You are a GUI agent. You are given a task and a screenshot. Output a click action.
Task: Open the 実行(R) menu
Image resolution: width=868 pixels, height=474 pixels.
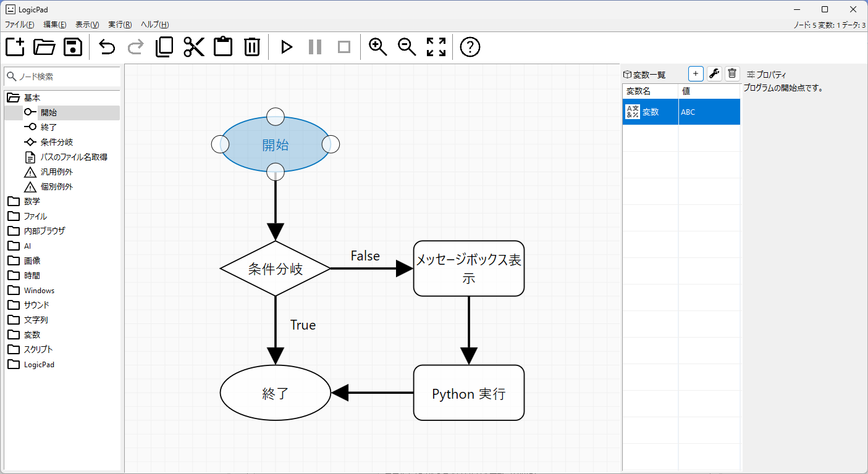pos(120,25)
